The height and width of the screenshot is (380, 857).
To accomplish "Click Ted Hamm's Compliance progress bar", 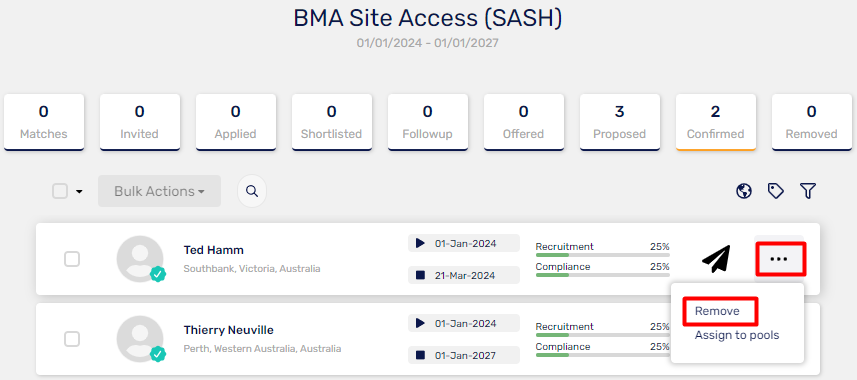I will pyautogui.click(x=602, y=275).
